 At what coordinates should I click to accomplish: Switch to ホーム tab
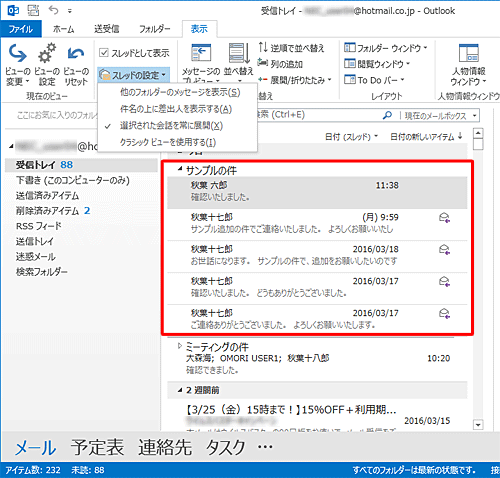click(x=63, y=29)
